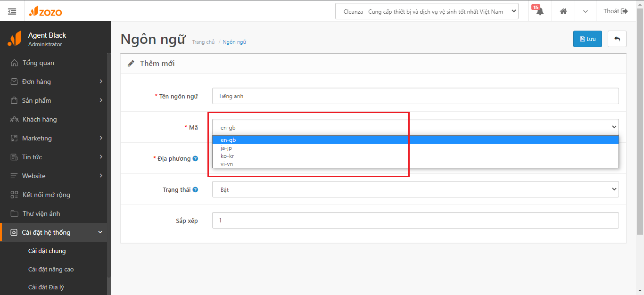Click the Thư viện ảnh folder icon
The height and width of the screenshot is (295, 644).
coord(14,213)
